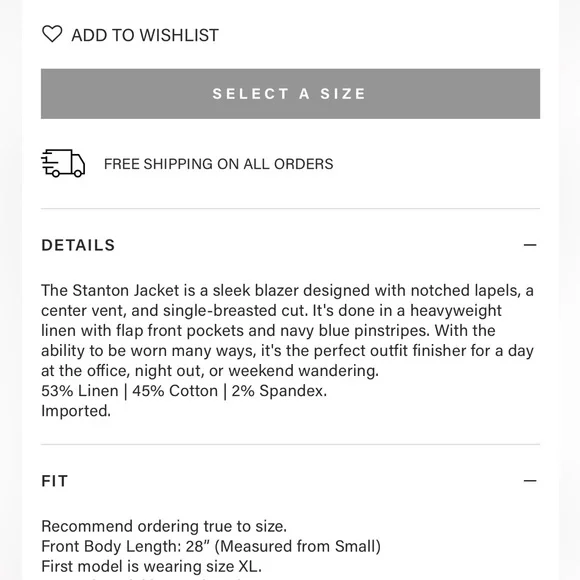Viewport: 580px width, 580px height.
Task: Click the Front Body Length measurement line
Action: point(211,546)
